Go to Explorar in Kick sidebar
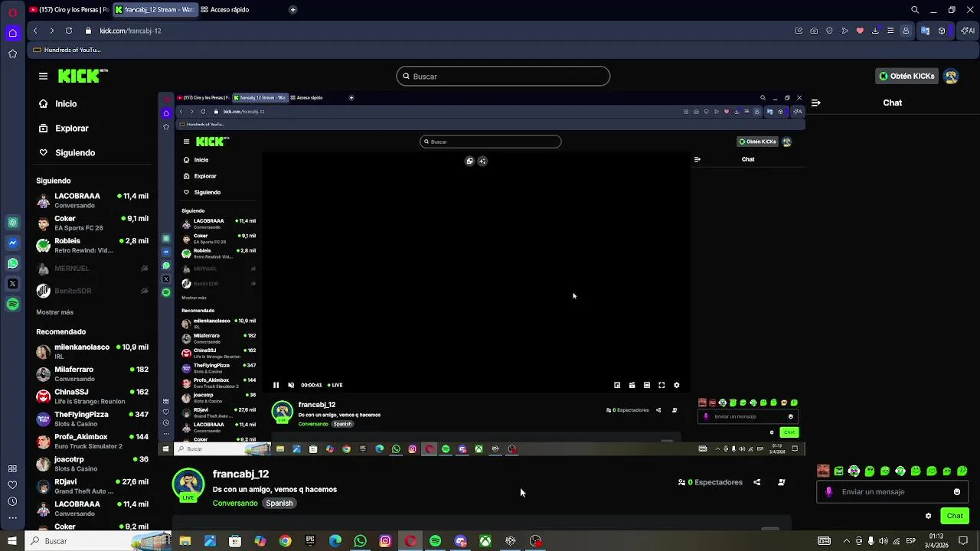 coord(64,129)
